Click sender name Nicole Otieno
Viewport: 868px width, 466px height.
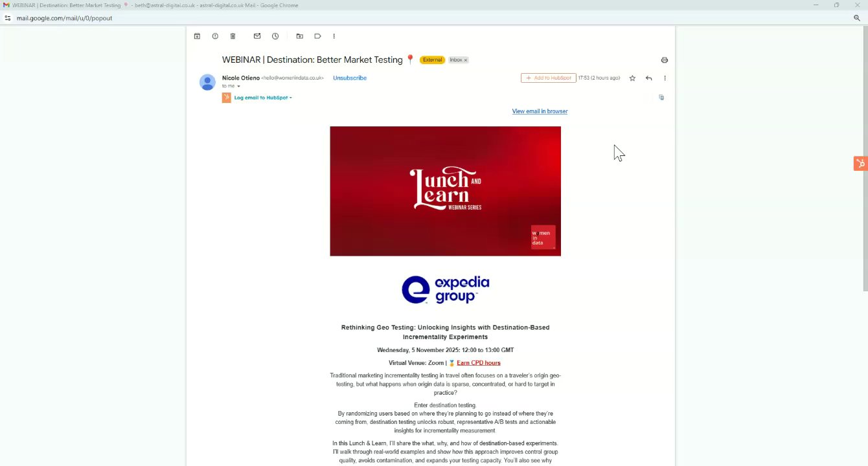[x=241, y=78]
